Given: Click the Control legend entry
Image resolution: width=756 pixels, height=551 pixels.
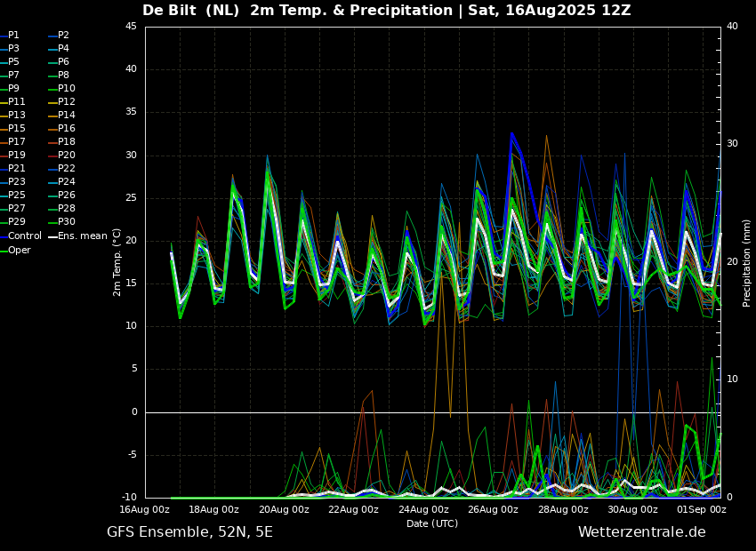Looking at the screenshot, I should 21,236.
